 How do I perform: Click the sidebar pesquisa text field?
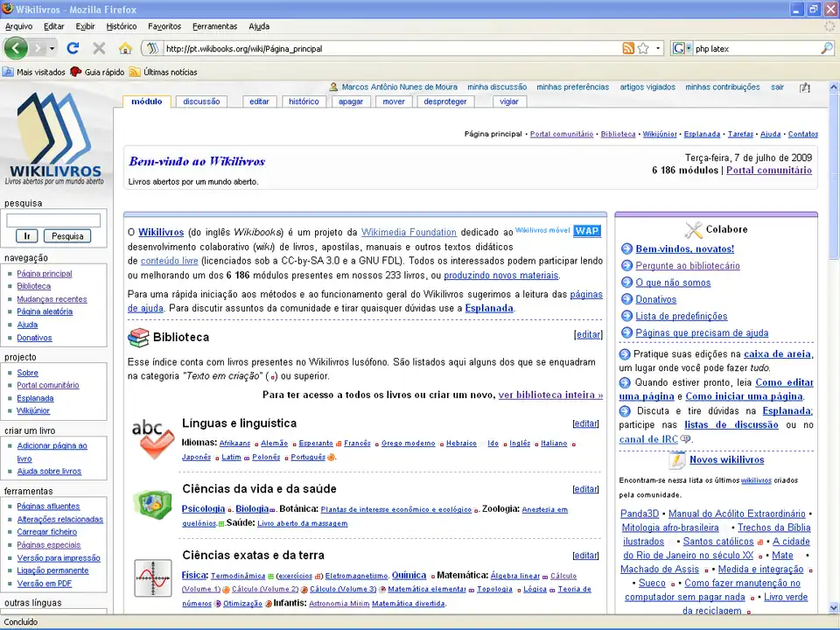[53, 220]
